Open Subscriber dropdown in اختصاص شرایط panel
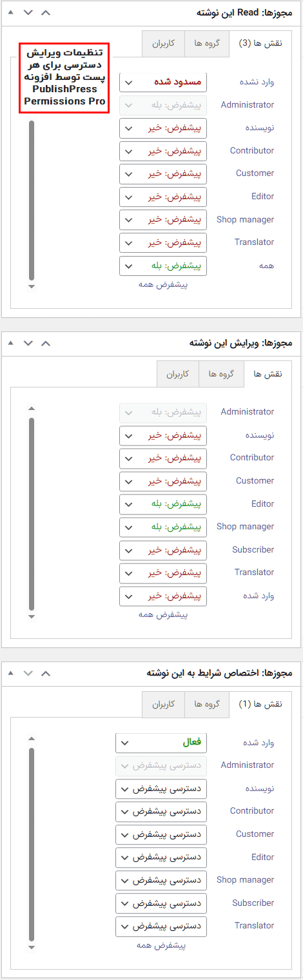This screenshot has width=303, height=980. pos(161,903)
